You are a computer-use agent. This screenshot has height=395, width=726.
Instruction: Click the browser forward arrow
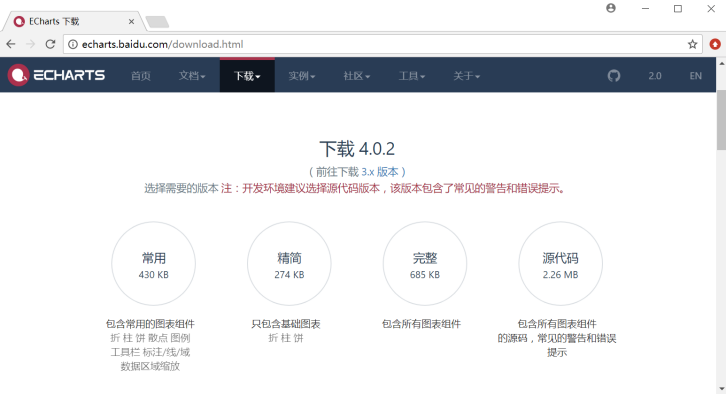click(31, 44)
